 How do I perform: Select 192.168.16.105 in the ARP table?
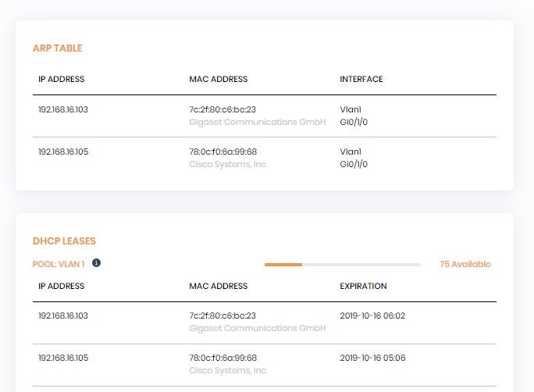tap(63, 151)
